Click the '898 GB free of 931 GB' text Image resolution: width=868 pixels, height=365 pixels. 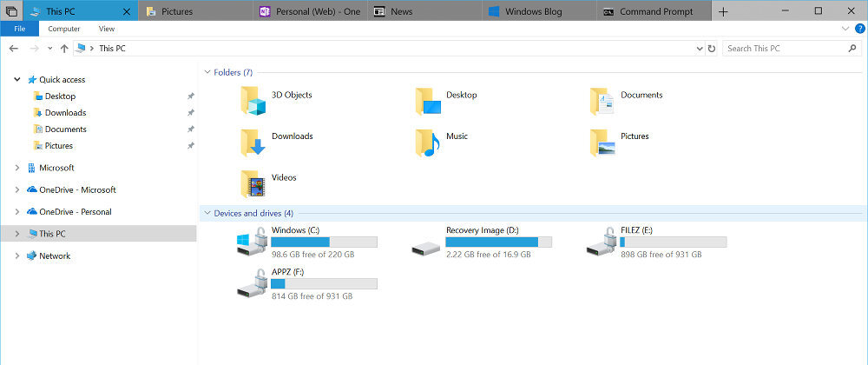coord(661,255)
